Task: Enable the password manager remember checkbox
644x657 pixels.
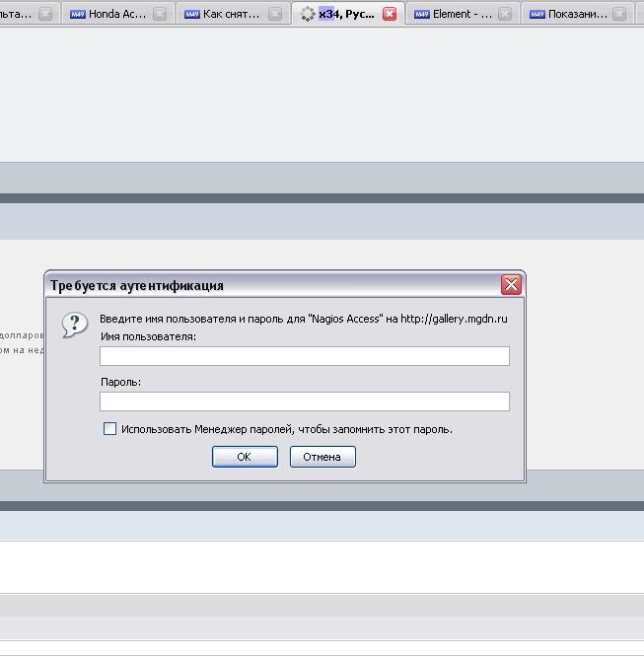Action: 109,429
